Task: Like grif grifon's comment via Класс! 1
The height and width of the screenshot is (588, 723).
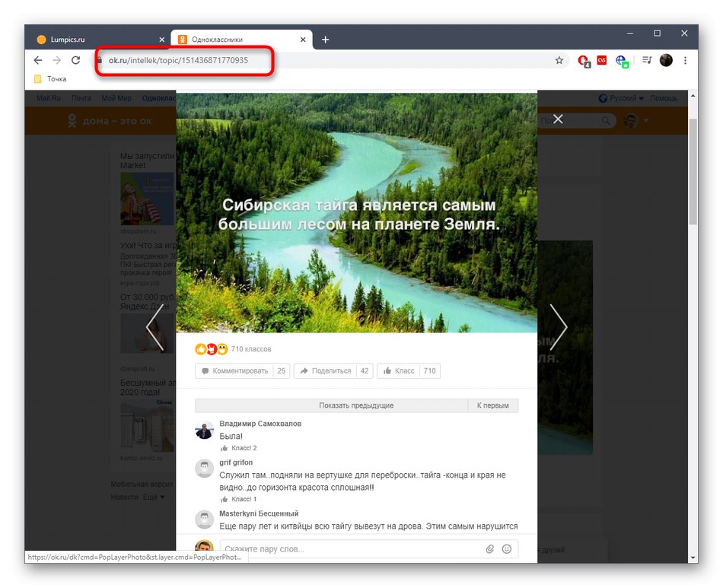Action: click(238, 499)
